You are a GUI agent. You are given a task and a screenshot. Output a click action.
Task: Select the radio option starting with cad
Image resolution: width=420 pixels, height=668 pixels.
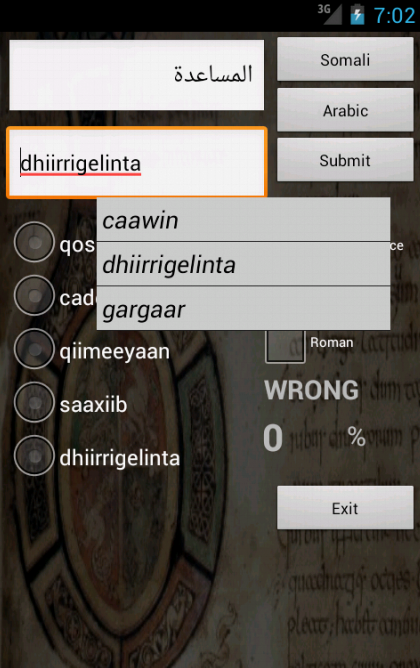point(35,296)
